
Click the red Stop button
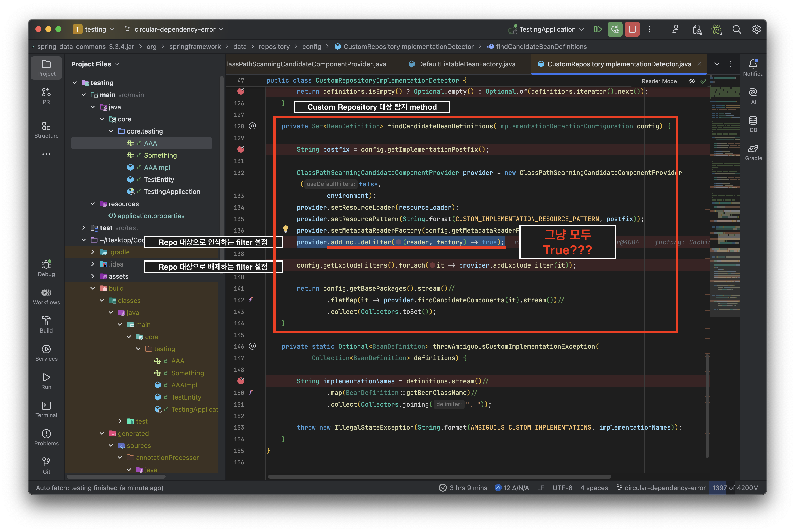click(632, 29)
